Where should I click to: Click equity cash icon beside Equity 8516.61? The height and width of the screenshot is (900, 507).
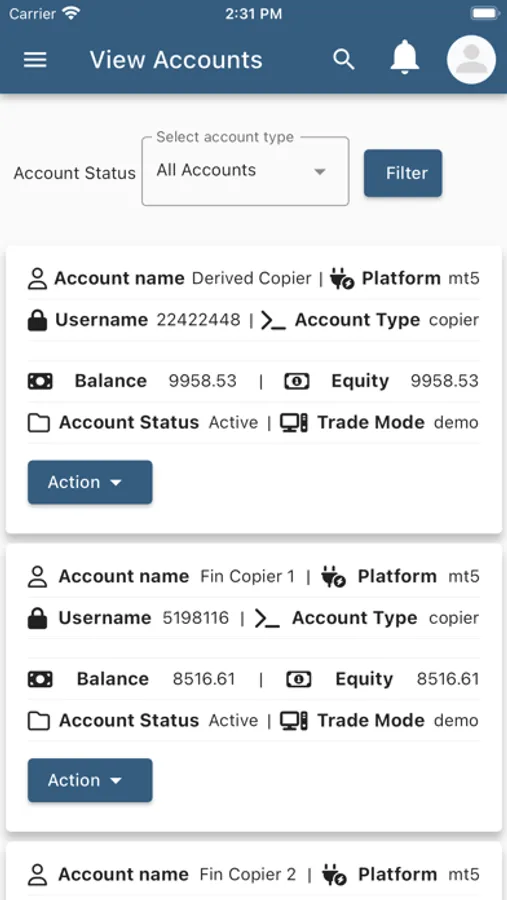(299, 680)
